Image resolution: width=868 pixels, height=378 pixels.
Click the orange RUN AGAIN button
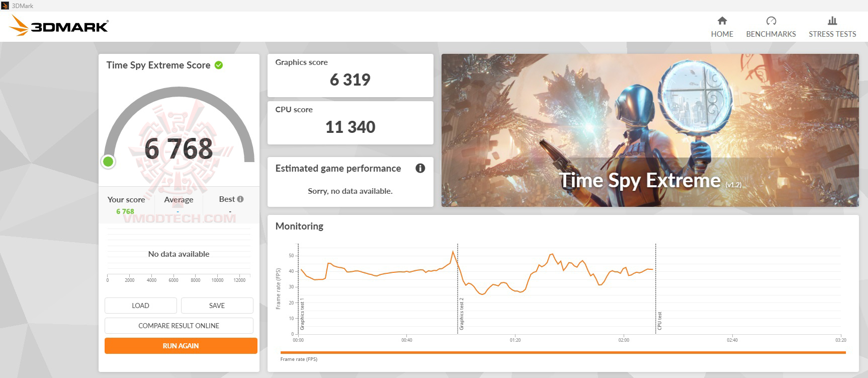[x=181, y=346]
